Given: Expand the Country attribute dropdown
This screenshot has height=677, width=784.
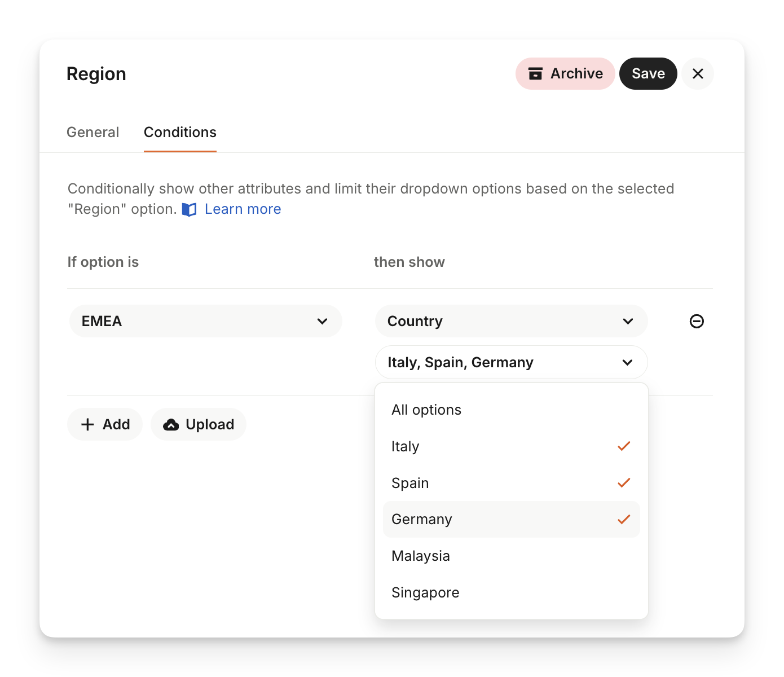Looking at the screenshot, I should [x=510, y=322].
